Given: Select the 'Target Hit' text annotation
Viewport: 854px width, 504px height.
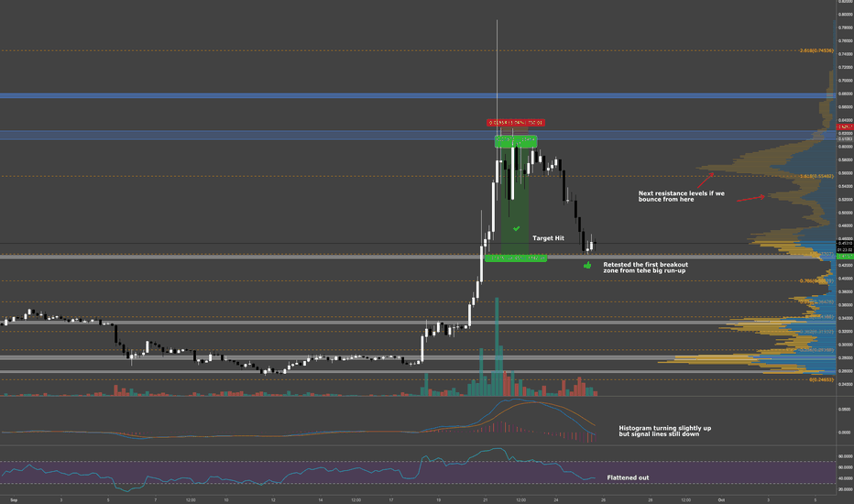Looking at the screenshot, I should pos(548,238).
